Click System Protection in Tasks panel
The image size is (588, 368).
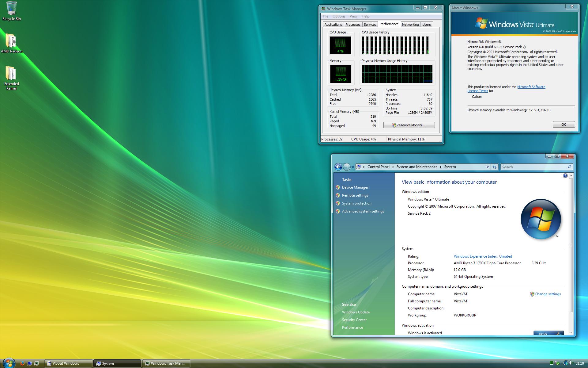click(x=357, y=203)
